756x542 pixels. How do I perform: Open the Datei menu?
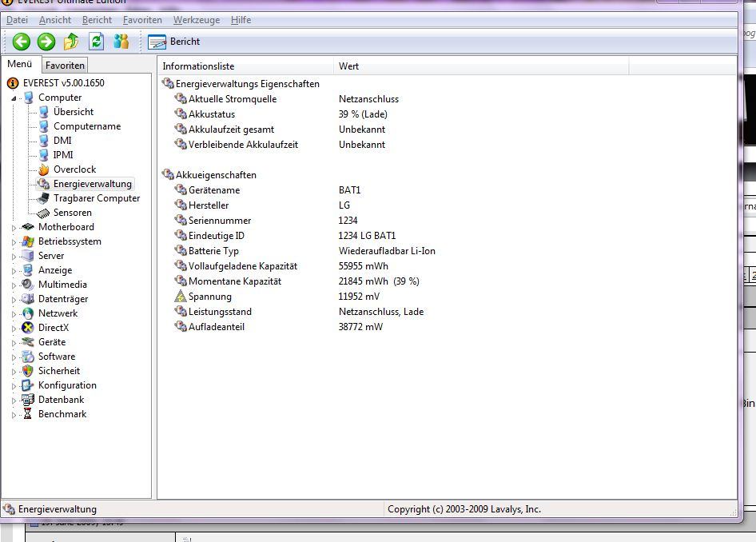coord(17,20)
